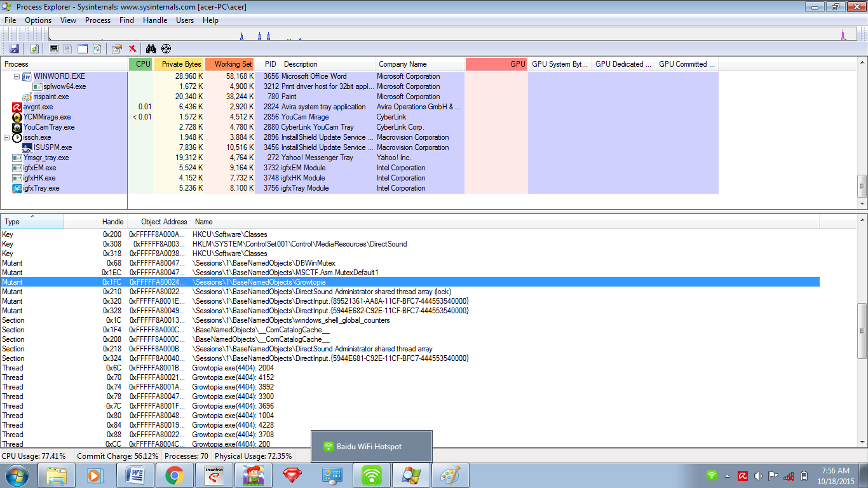The height and width of the screenshot is (488, 868).
Task: Select the ISUSPM.exe process row
Action: coord(360,147)
